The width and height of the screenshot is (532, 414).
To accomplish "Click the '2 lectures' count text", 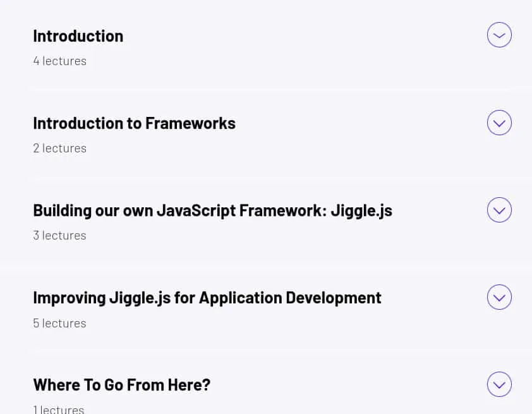I will (60, 149).
